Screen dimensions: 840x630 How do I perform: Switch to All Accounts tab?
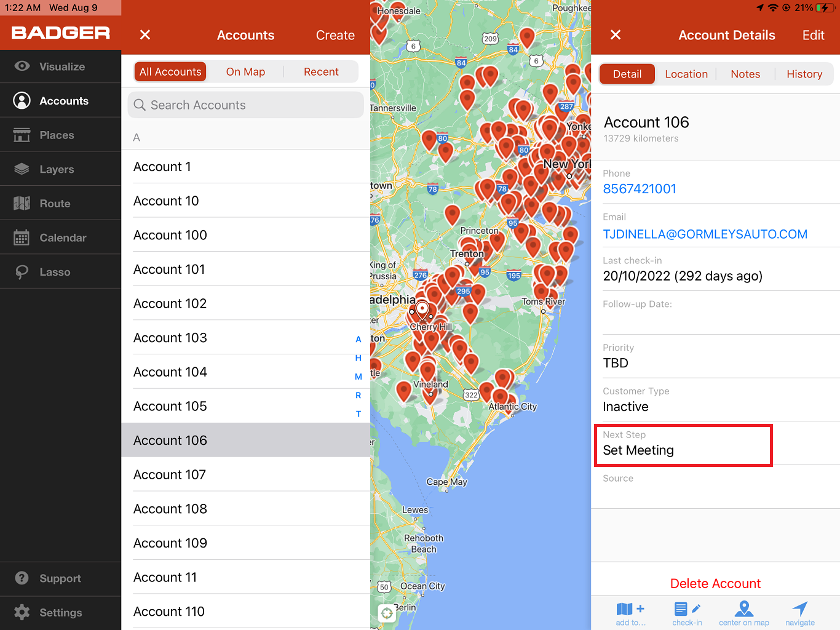click(170, 72)
